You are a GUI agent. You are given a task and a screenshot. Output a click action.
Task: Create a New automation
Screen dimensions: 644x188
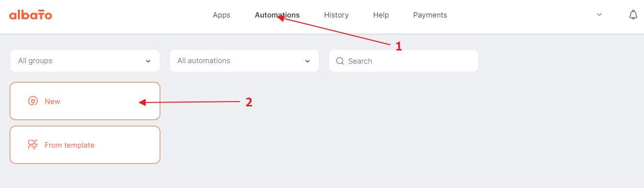(x=85, y=101)
